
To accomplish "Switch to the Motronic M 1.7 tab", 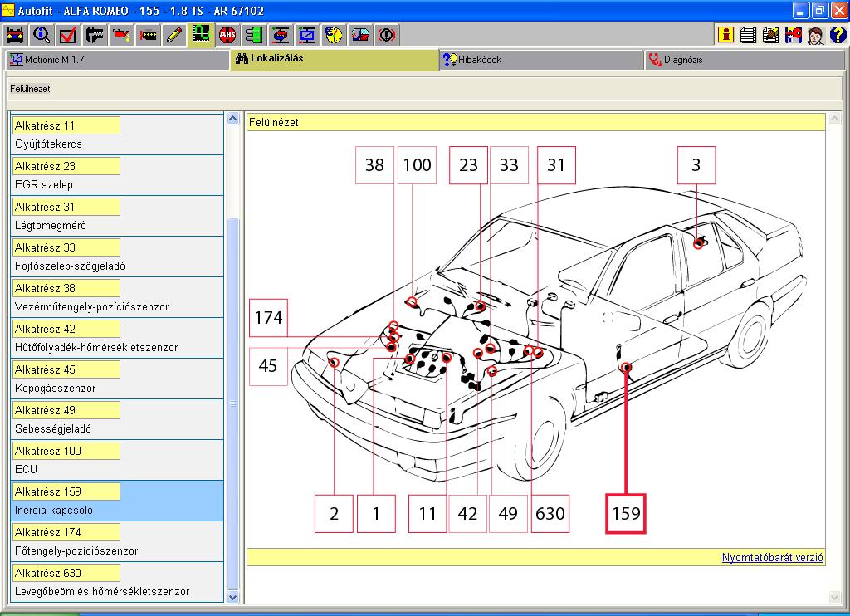I will [117, 60].
